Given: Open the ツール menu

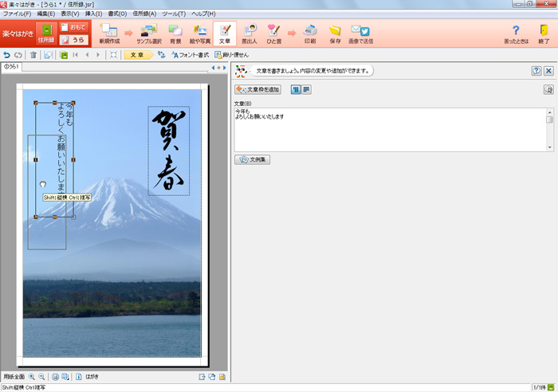Looking at the screenshot, I should [x=173, y=14].
